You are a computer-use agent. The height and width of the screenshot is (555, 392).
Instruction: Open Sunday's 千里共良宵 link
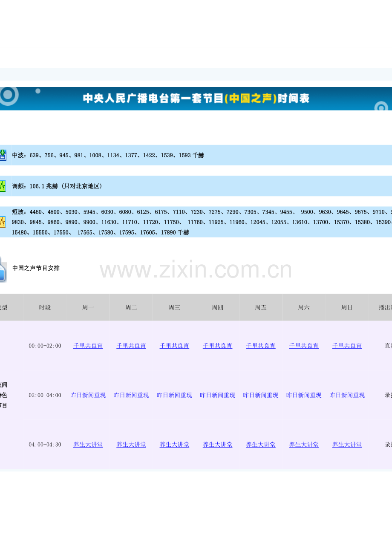click(347, 346)
